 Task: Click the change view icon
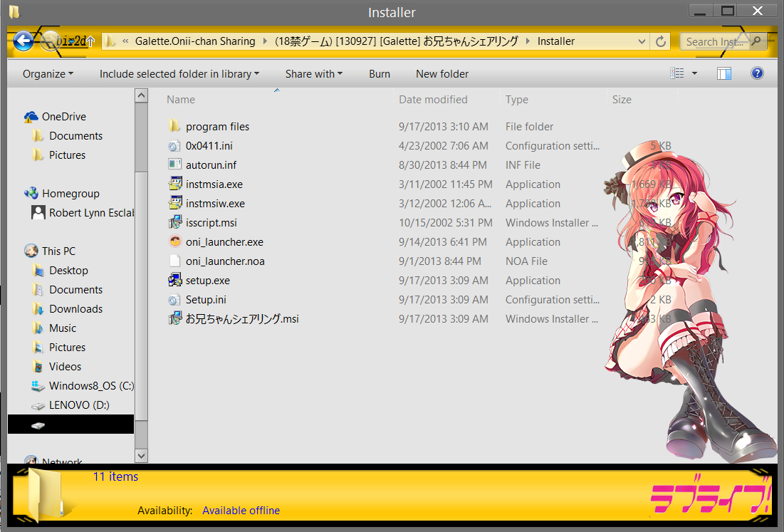coord(677,73)
